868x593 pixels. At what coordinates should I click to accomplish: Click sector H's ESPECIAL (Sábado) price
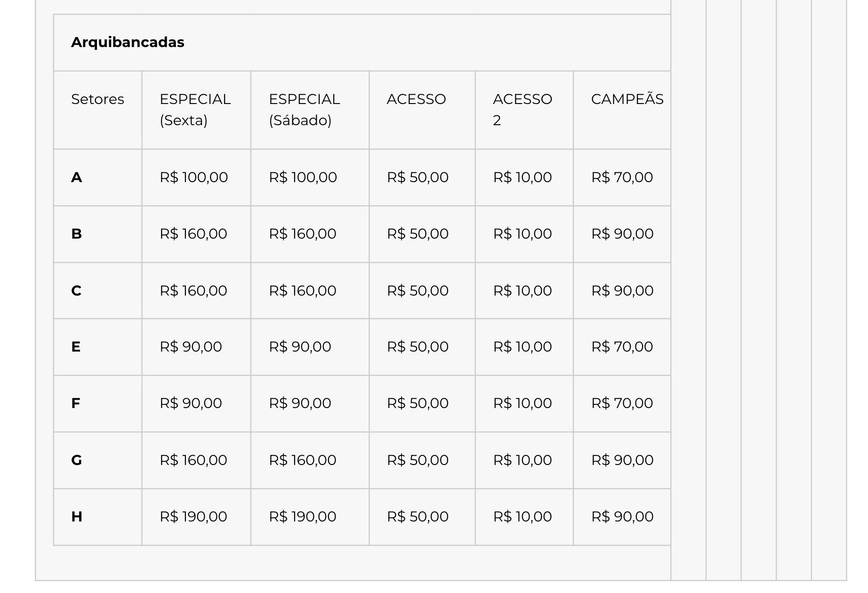[x=303, y=517]
